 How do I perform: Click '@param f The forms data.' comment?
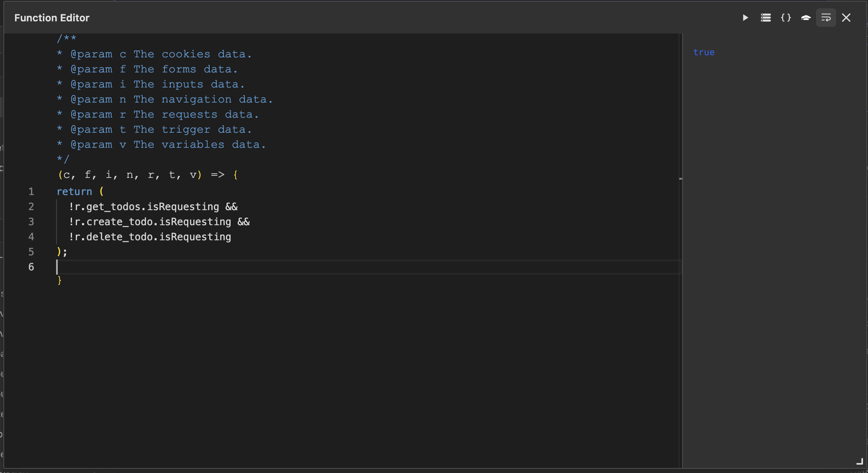click(x=154, y=69)
